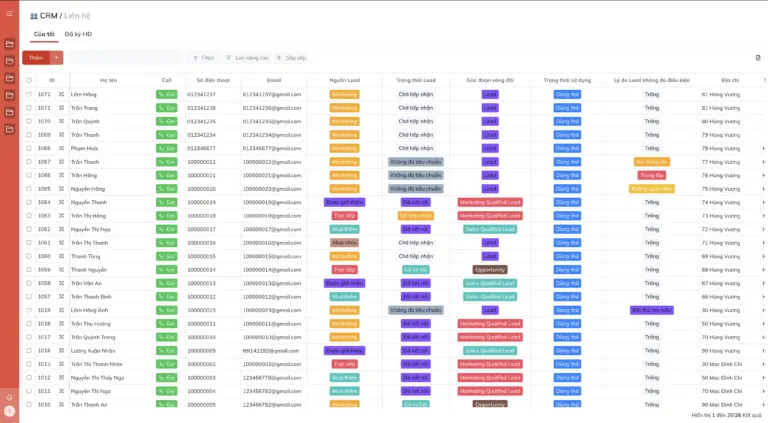Click the Họ tên column header

(x=108, y=80)
